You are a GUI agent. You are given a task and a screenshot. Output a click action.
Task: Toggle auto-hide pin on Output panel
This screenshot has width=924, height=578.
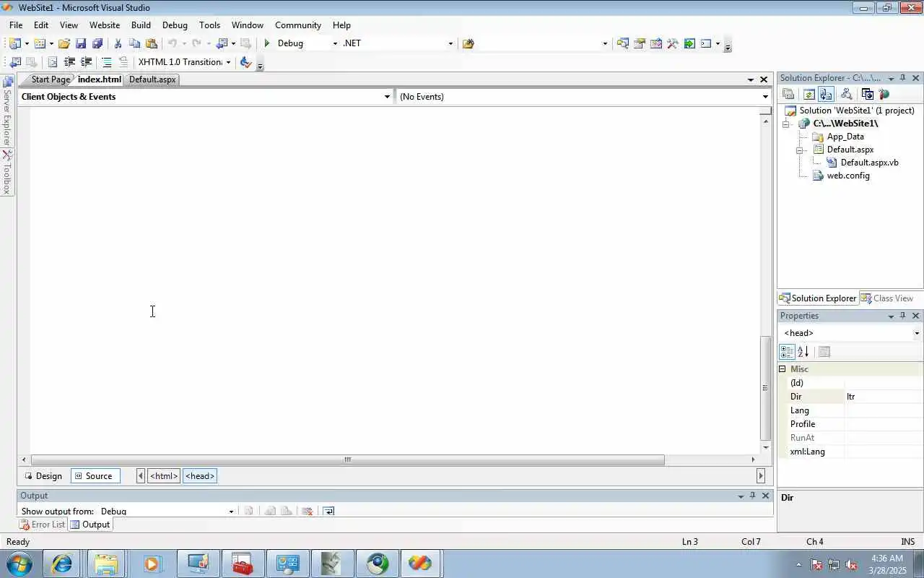pyautogui.click(x=753, y=496)
